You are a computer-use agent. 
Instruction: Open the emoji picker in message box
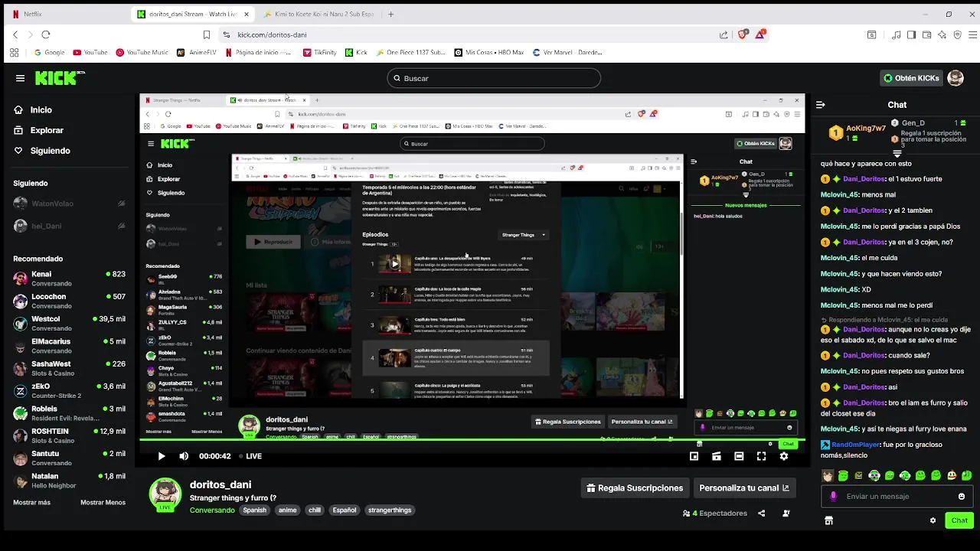tap(962, 496)
